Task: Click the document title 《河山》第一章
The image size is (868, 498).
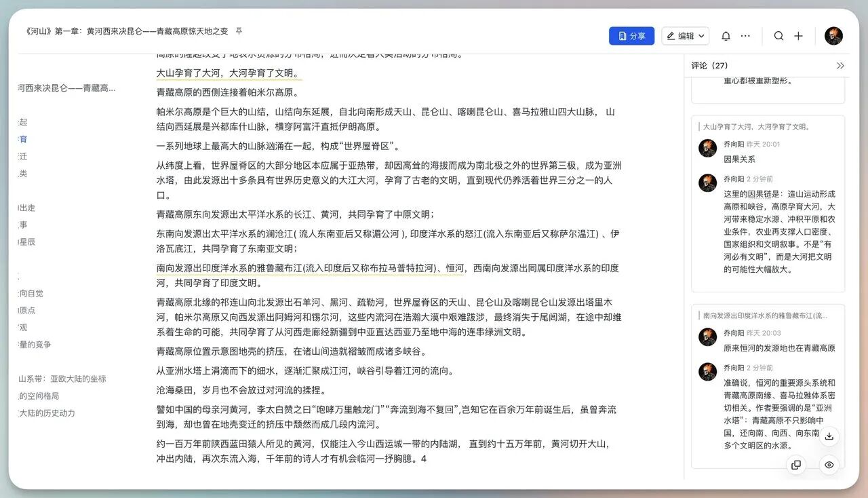Action: [127, 31]
